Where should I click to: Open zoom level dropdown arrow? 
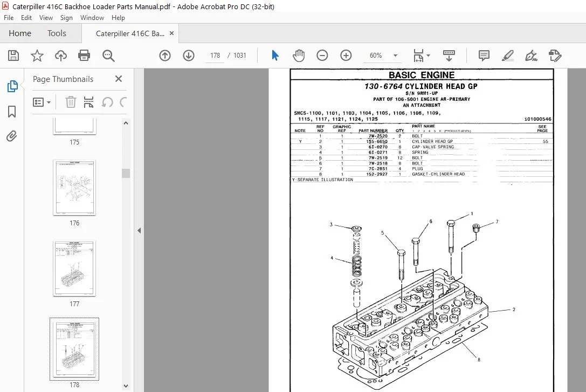[395, 56]
